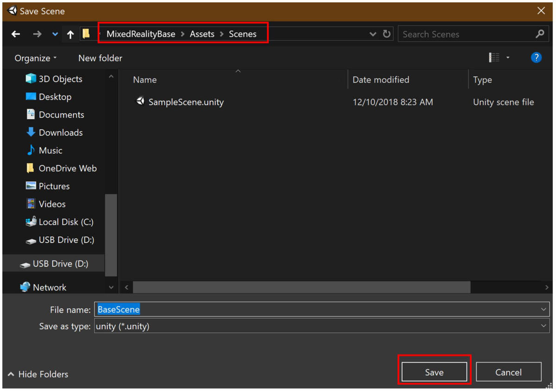Open the Organize menu
The height and width of the screenshot is (392, 556).
point(36,58)
